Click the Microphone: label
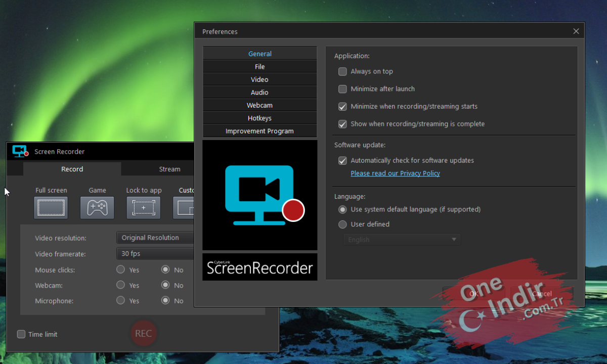Viewport: 607px width, 364px height. pyautogui.click(x=54, y=301)
